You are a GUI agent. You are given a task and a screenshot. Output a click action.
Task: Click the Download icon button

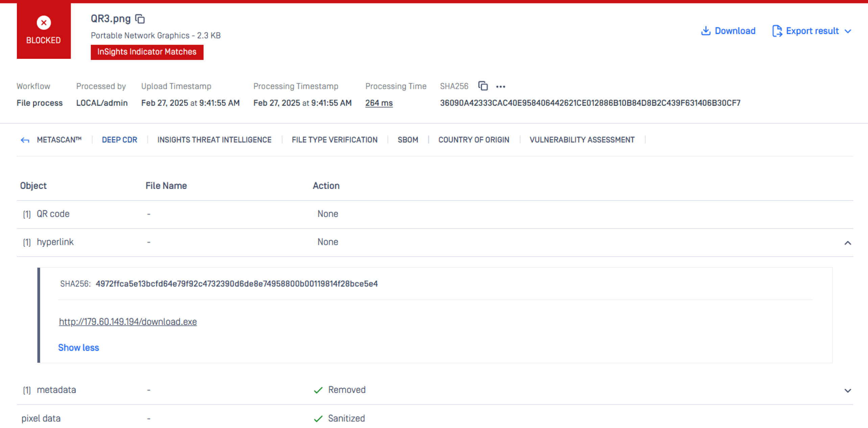[x=706, y=31]
